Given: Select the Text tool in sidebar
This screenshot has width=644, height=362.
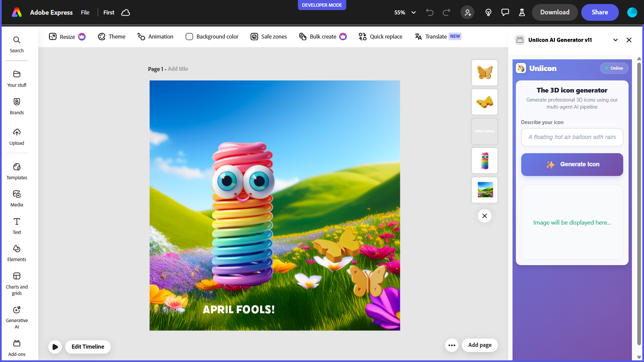Looking at the screenshot, I should point(17,226).
